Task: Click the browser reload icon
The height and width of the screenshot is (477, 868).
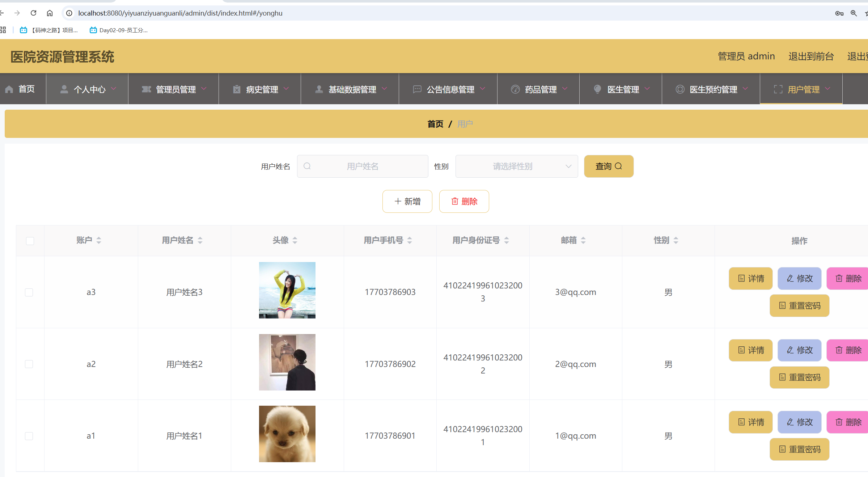Action: [34, 13]
